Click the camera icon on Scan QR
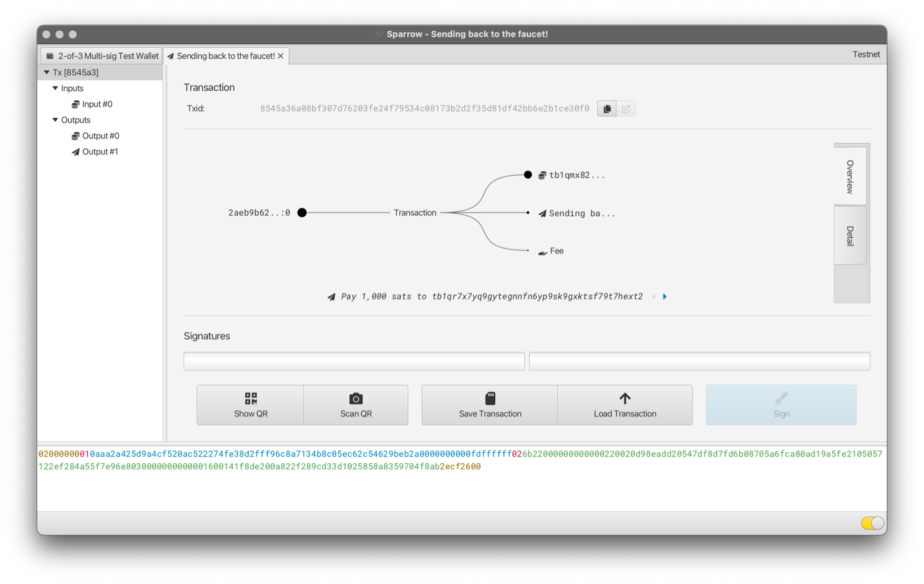 (356, 399)
